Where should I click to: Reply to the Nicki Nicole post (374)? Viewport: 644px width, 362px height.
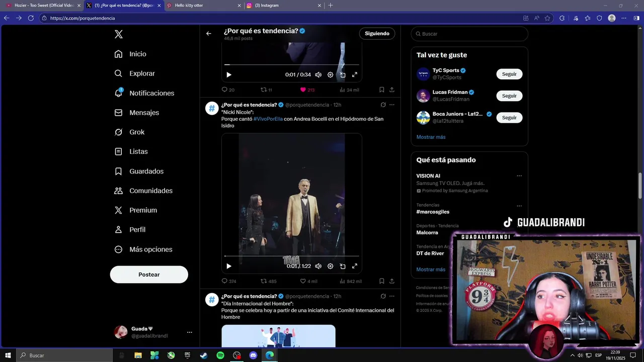click(229, 281)
